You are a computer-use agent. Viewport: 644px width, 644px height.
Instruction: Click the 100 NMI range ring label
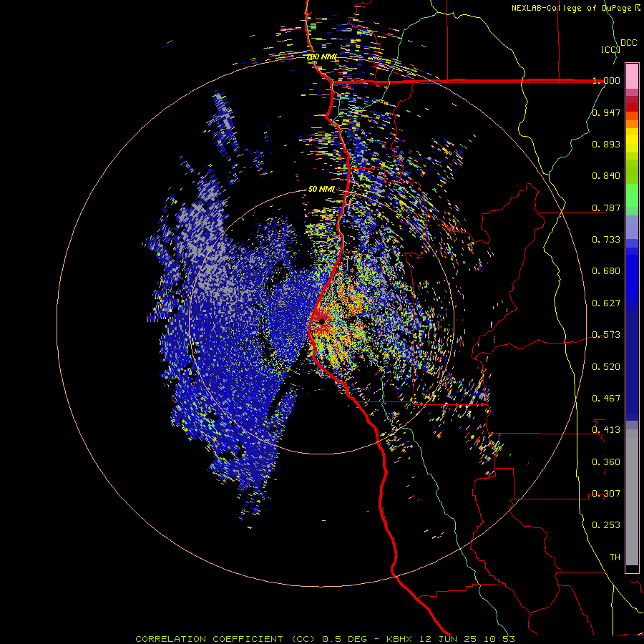point(322,57)
